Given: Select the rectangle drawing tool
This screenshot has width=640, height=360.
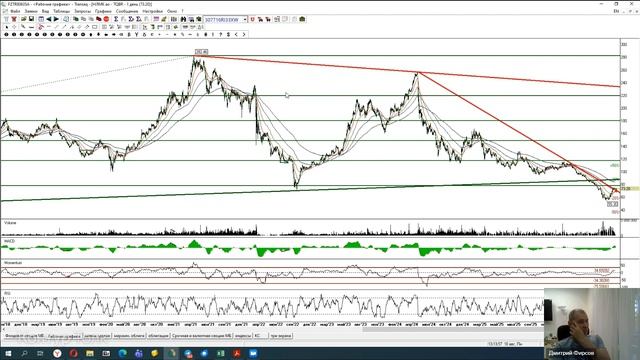Looking at the screenshot, I should coord(94,27).
